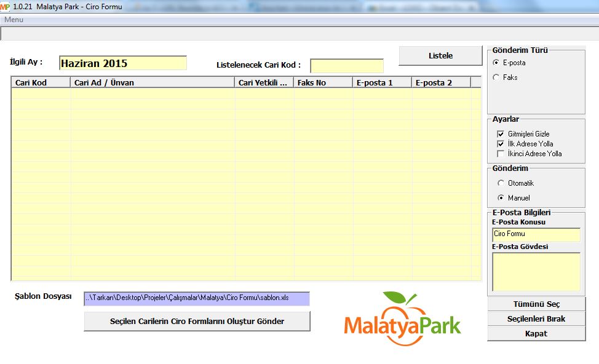
Task: Click the Şablon Dosyası path field
Action: tap(197, 298)
